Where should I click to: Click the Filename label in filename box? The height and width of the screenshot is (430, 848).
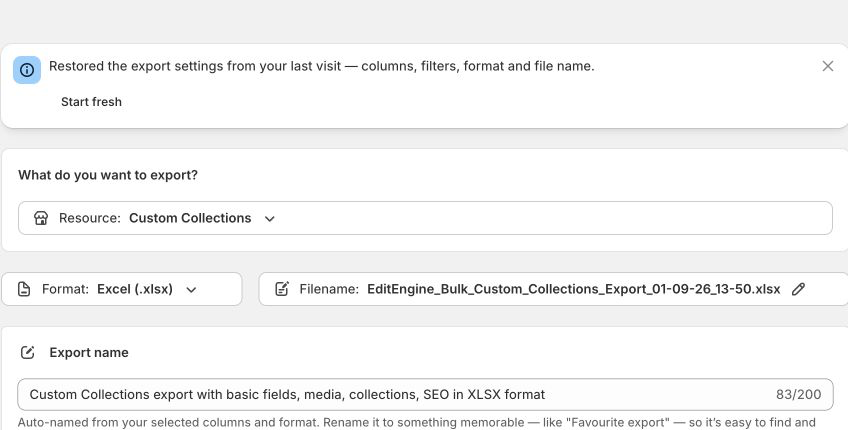pos(329,289)
